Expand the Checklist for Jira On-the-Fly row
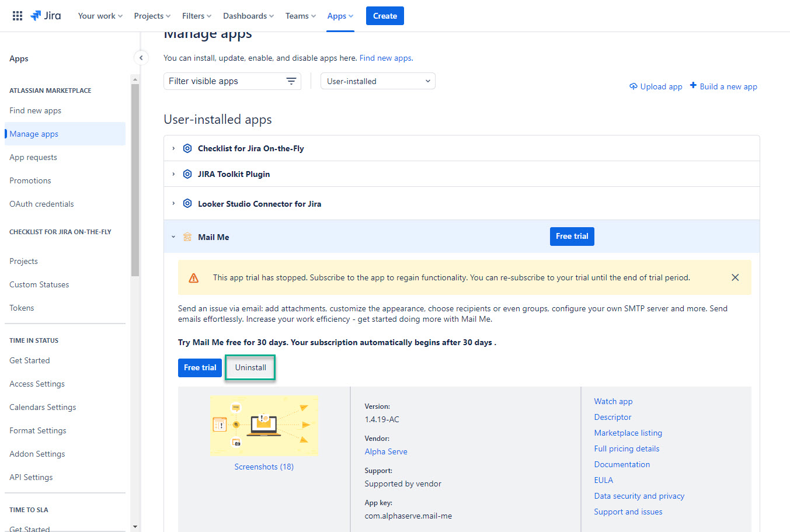 click(x=173, y=148)
